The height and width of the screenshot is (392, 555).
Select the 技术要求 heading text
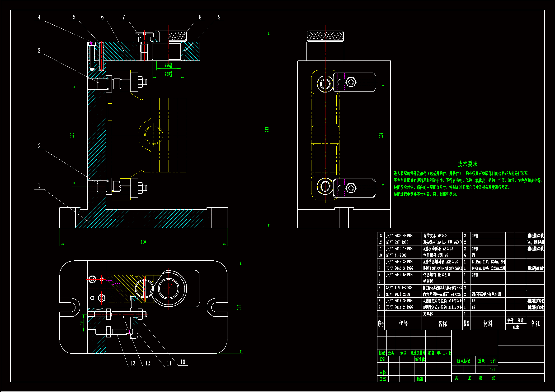click(467, 164)
